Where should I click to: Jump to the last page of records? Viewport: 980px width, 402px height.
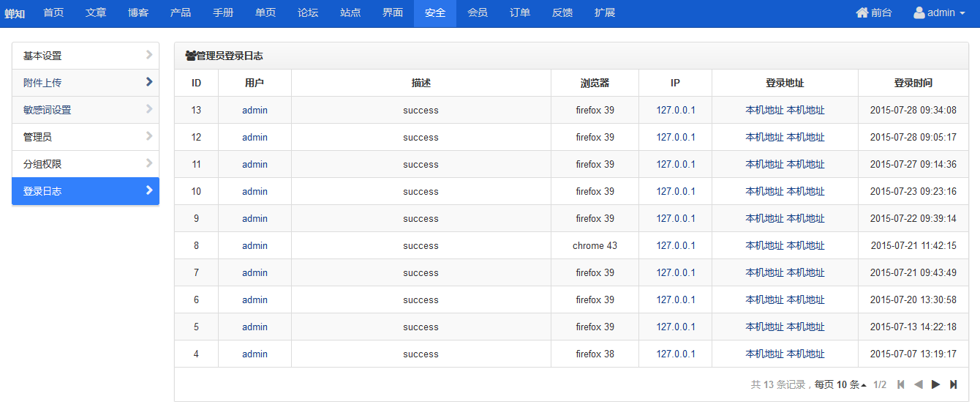point(954,384)
